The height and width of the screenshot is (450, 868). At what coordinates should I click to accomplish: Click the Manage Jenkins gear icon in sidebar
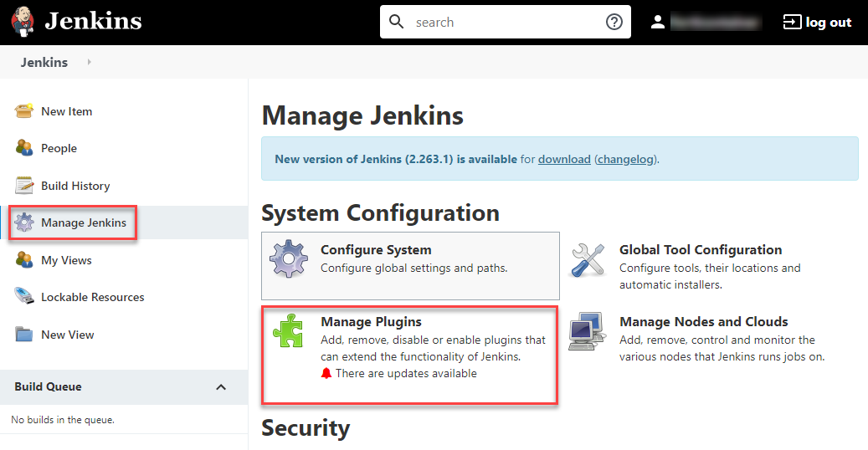coord(24,222)
